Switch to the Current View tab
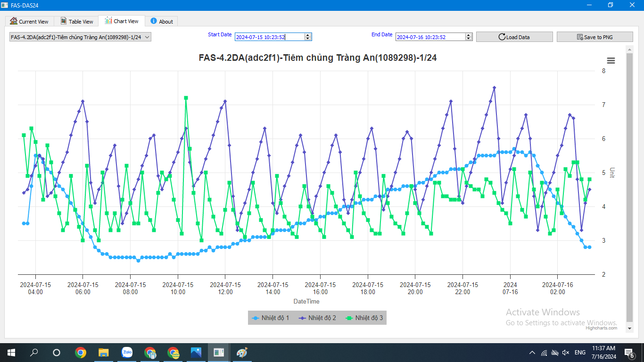 pyautogui.click(x=29, y=21)
